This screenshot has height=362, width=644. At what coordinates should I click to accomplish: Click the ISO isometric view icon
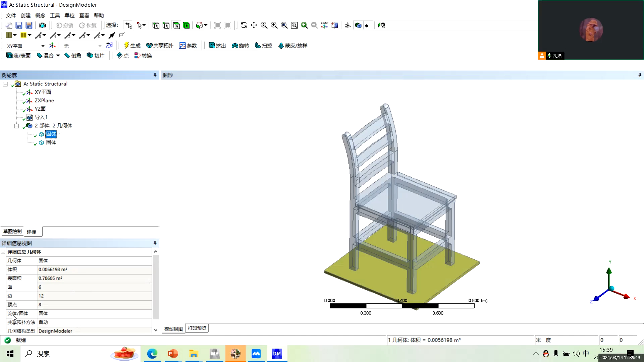[x=324, y=25]
